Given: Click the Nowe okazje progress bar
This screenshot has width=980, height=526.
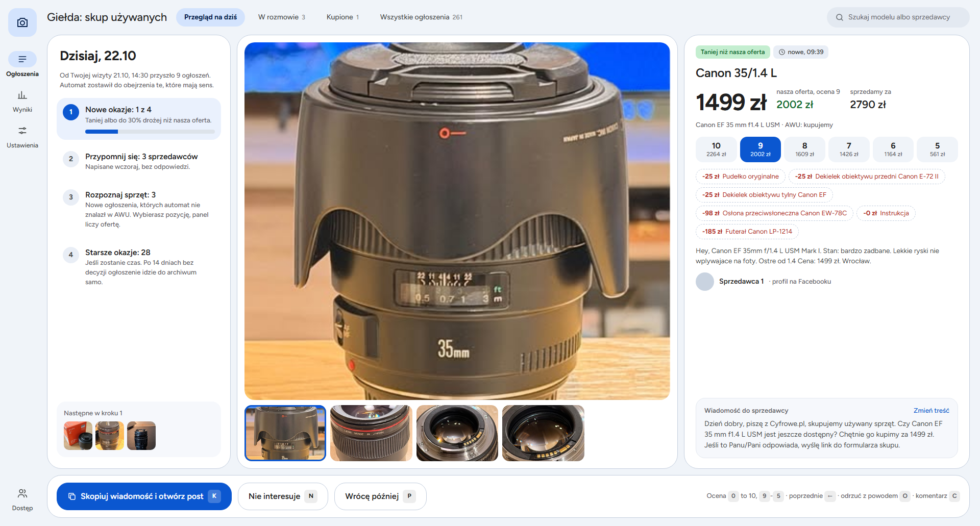Looking at the screenshot, I should click(x=150, y=132).
